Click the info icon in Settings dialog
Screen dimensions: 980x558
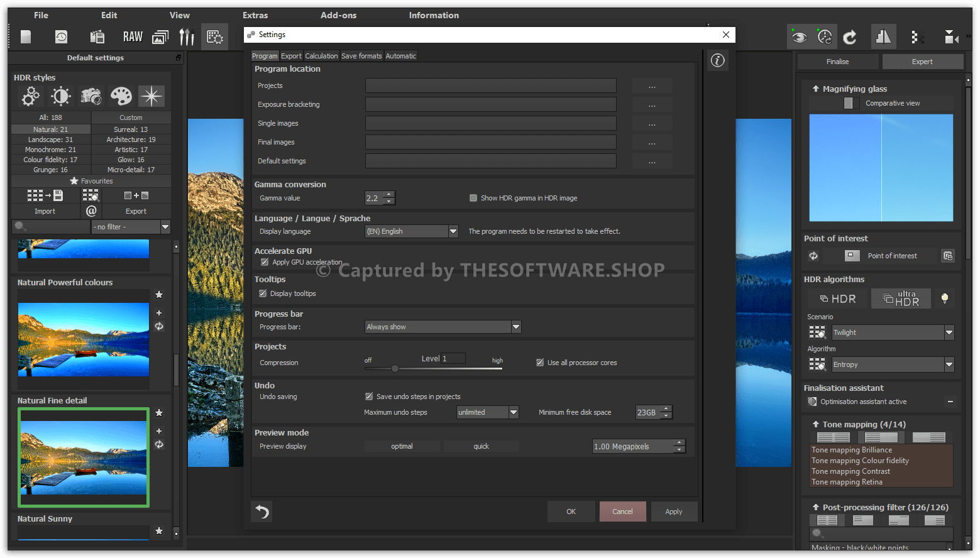[717, 60]
